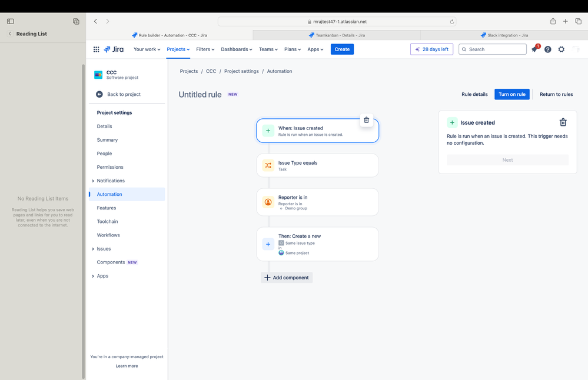The image size is (588, 380).
Task: Click CCC in the breadcrumb
Action: (211, 71)
